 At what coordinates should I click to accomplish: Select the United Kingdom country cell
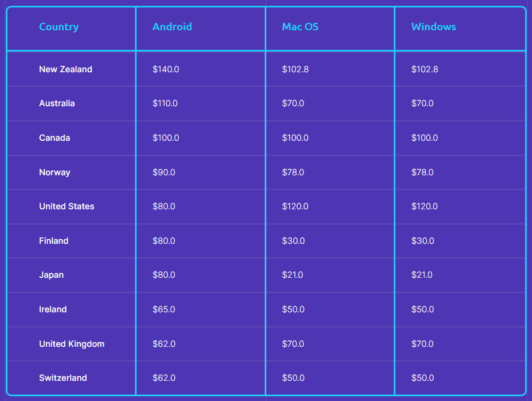coord(72,344)
